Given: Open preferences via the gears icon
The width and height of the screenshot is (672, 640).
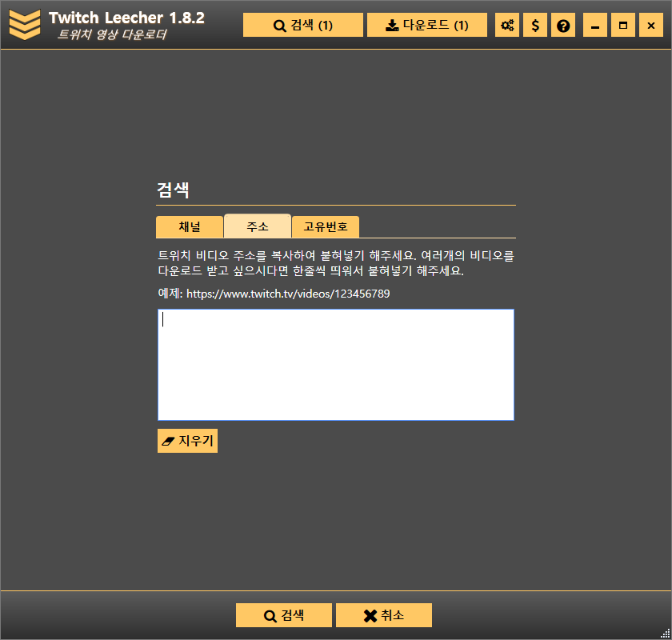Looking at the screenshot, I should [x=507, y=25].
